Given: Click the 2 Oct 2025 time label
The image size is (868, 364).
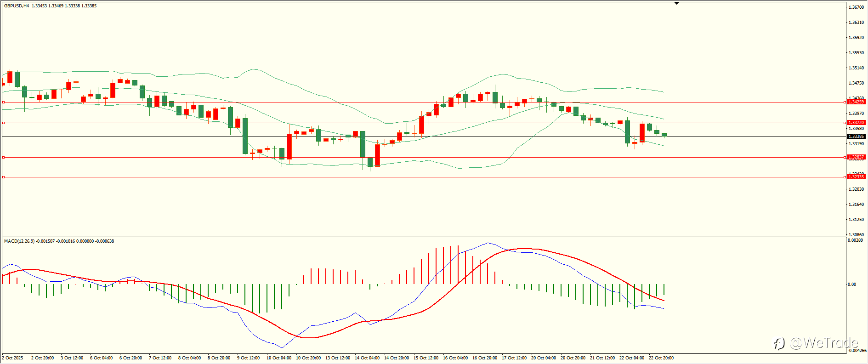Looking at the screenshot, I should point(13,358).
